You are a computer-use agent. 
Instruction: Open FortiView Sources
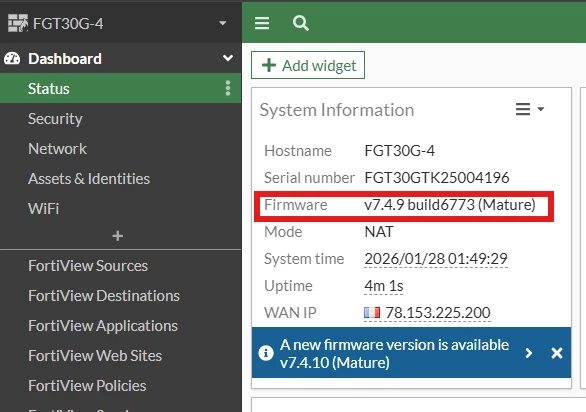[x=88, y=266]
